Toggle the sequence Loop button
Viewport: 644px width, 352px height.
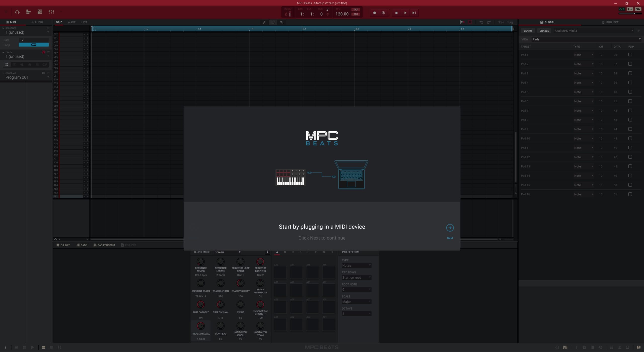(34, 45)
